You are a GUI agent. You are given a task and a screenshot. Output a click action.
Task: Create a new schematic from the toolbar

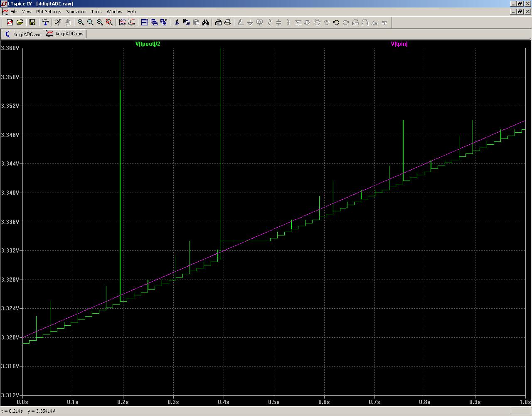[x=10, y=22]
